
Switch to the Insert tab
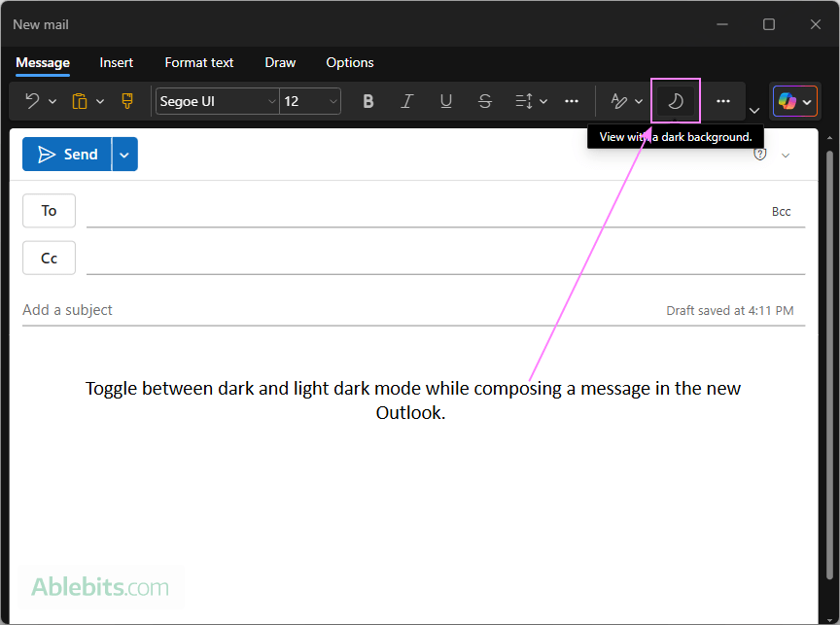click(117, 62)
